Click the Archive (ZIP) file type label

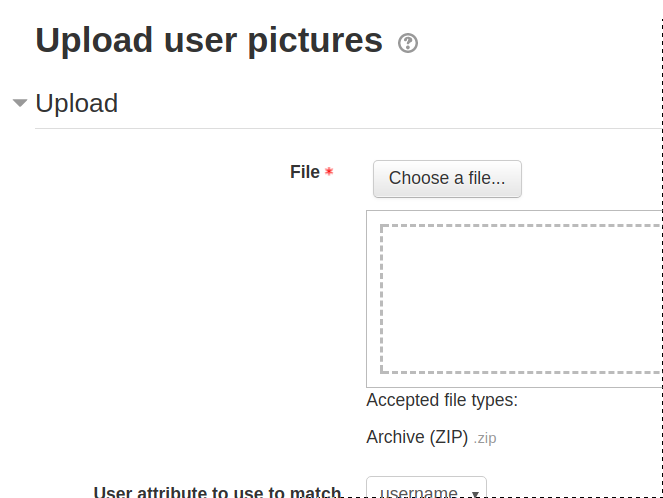[417, 437]
